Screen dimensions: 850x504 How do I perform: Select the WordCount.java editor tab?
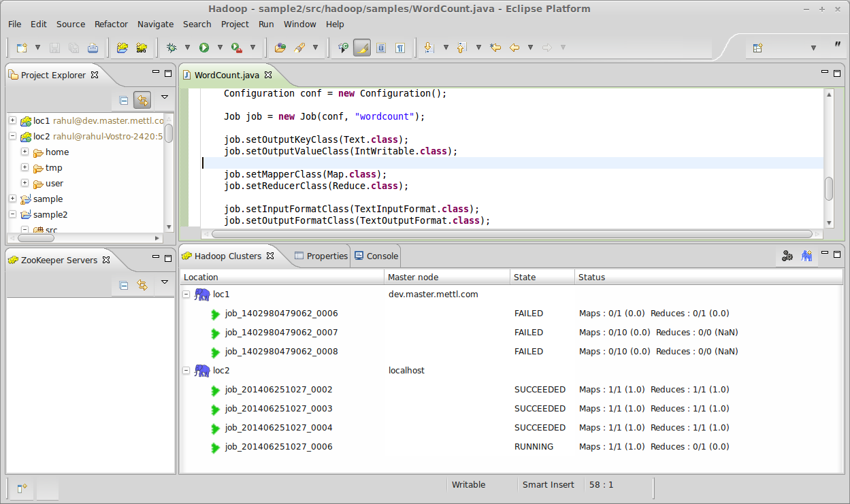[227, 75]
